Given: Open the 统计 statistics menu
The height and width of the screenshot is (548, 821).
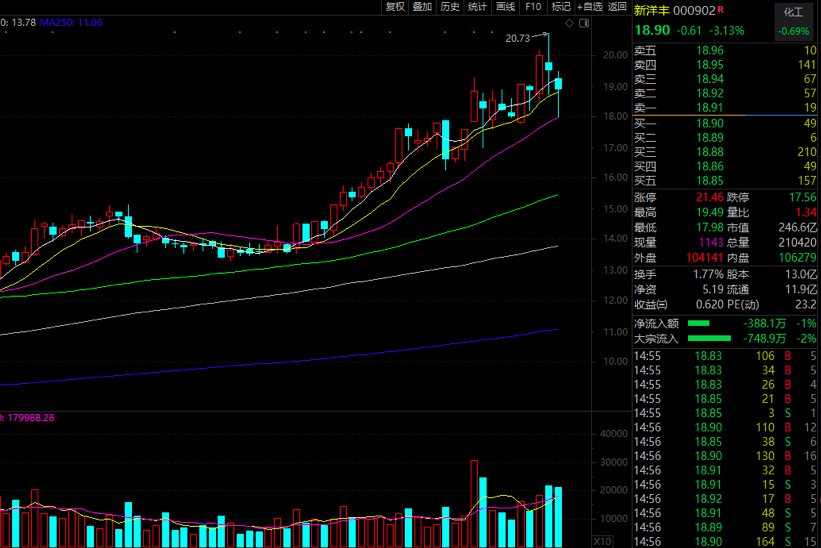Looking at the screenshot, I should pyautogui.click(x=477, y=7).
